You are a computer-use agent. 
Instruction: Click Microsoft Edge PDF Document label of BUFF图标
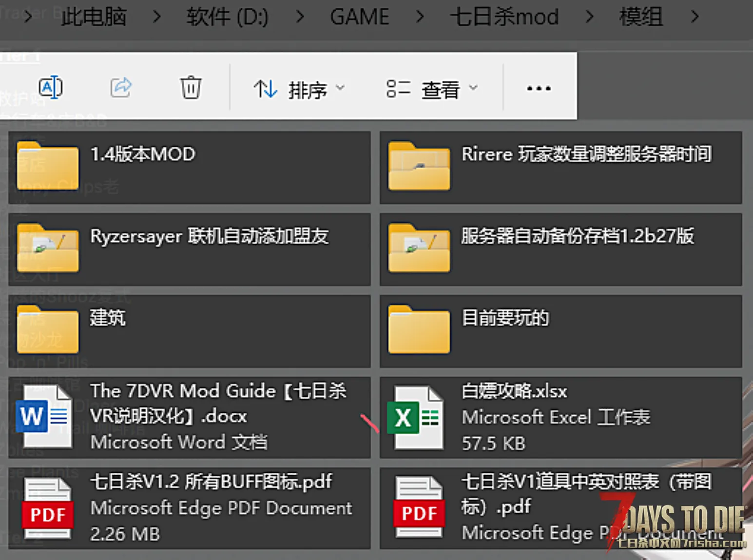tap(221, 508)
